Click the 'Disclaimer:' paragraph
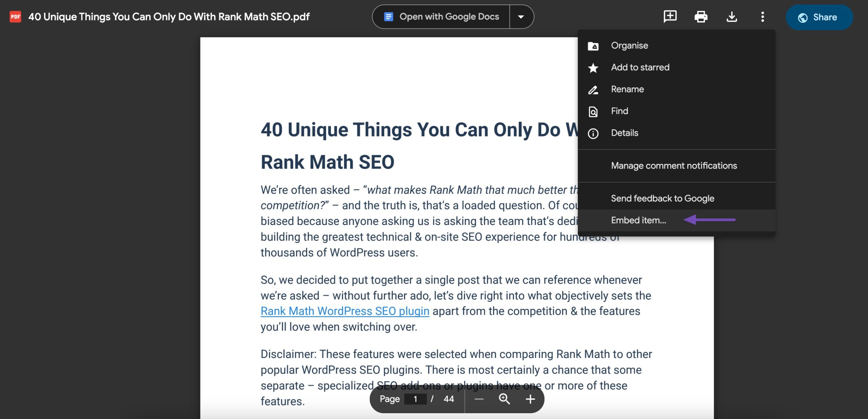 (x=456, y=378)
